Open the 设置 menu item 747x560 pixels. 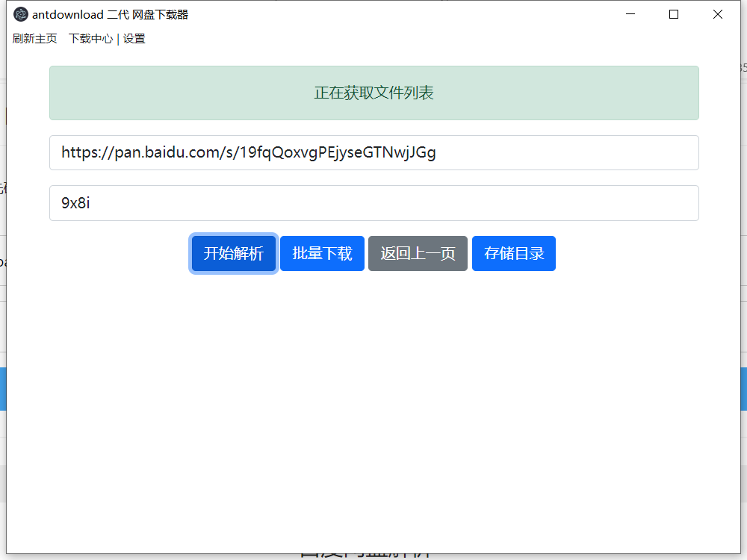[x=134, y=39]
